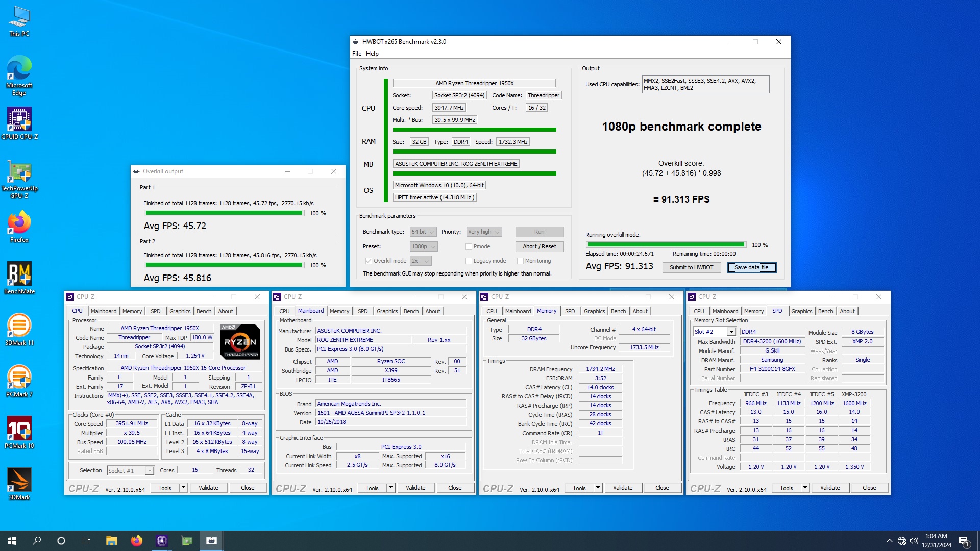This screenshot has width=980, height=551.
Task: Click the overkill mode progress bar
Action: pos(666,245)
